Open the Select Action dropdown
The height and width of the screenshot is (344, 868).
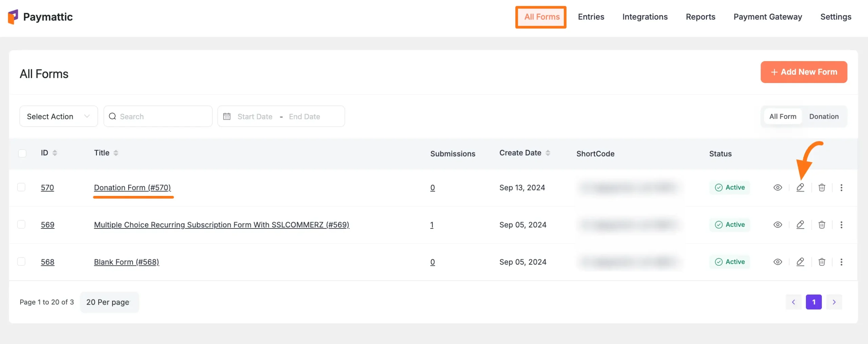(x=58, y=116)
